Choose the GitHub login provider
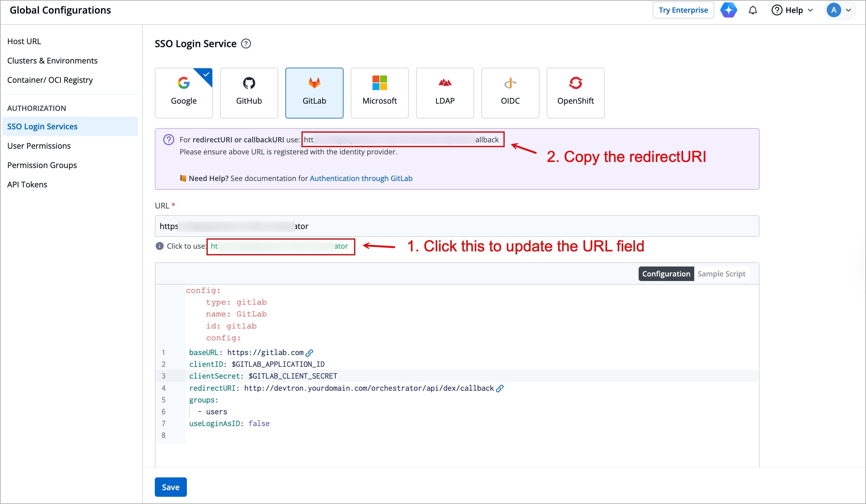Screen dimensions: 866x504 (249, 93)
